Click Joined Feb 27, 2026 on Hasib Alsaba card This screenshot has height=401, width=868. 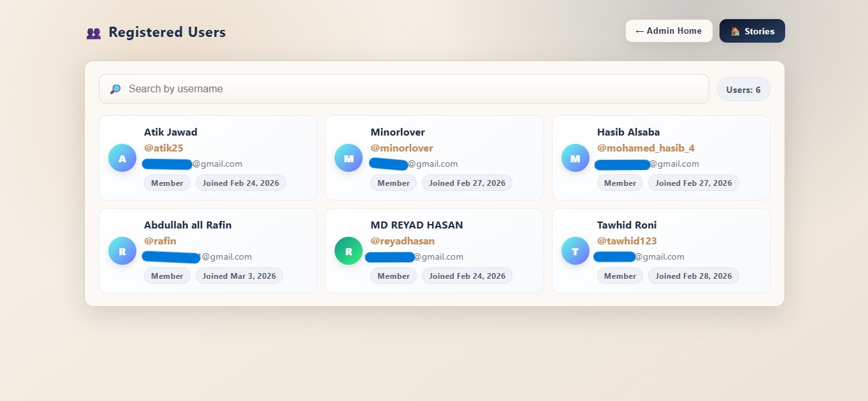click(693, 183)
